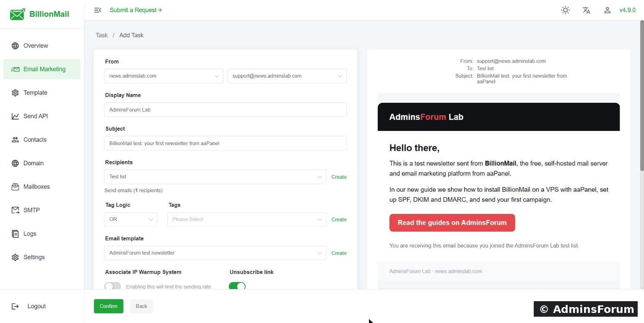The width and height of the screenshot is (644, 323).
Task: Click the Display Name input field
Action: click(226, 109)
